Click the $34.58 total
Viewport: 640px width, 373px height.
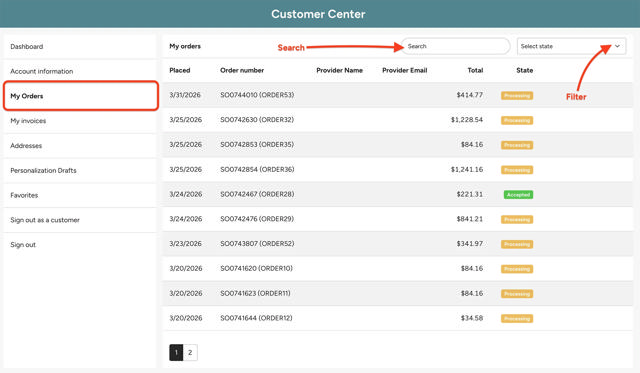(472, 318)
